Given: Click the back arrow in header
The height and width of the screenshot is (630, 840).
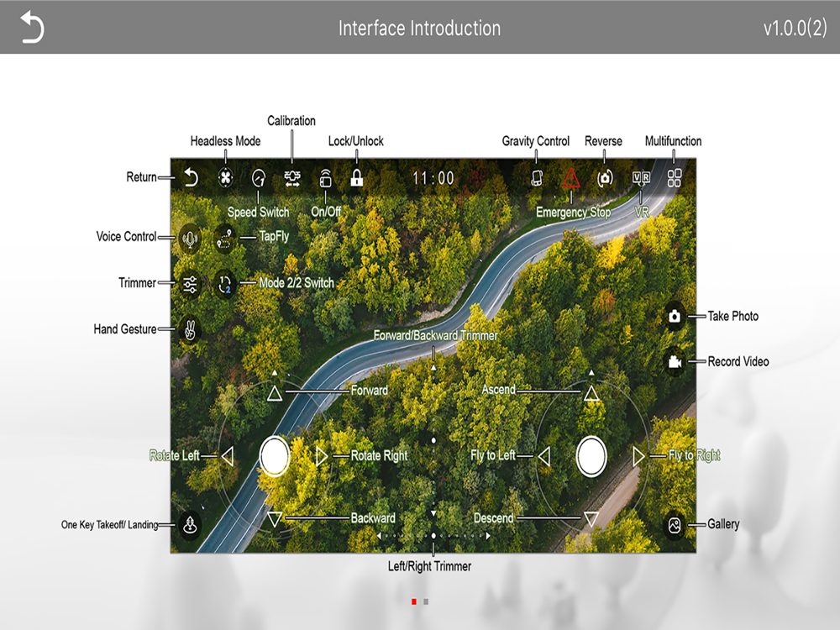Looking at the screenshot, I should tap(32, 27).
